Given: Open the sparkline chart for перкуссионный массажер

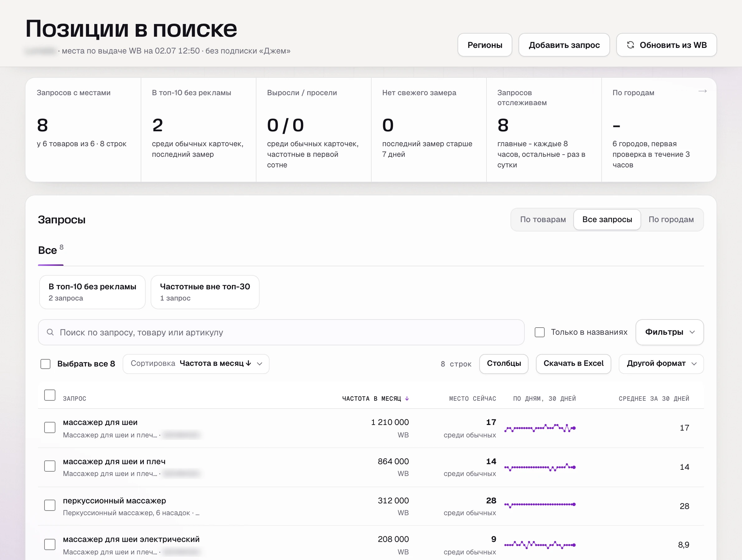Looking at the screenshot, I should pyautogui.click(x=540, y=505).
